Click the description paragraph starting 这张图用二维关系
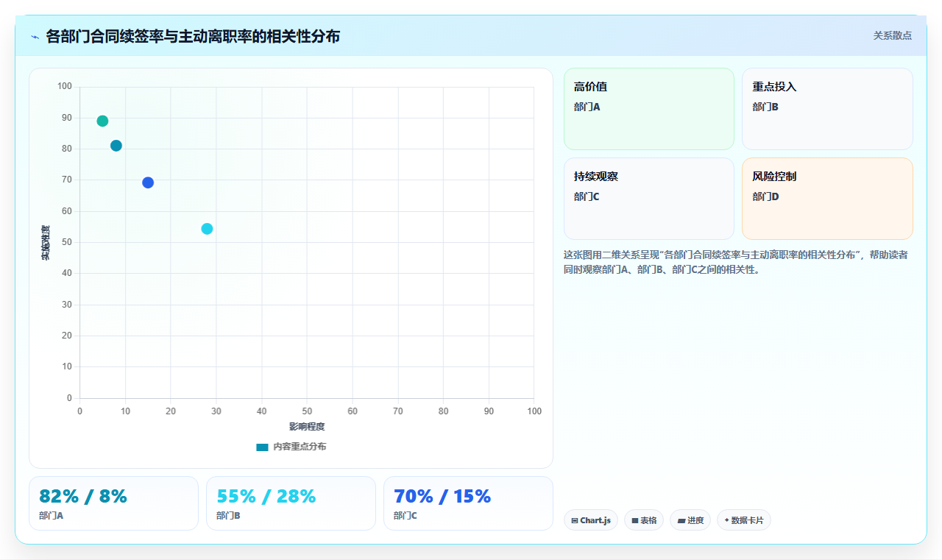The height and width of the screenshot is (560, 942). click(x=738, y=262)
